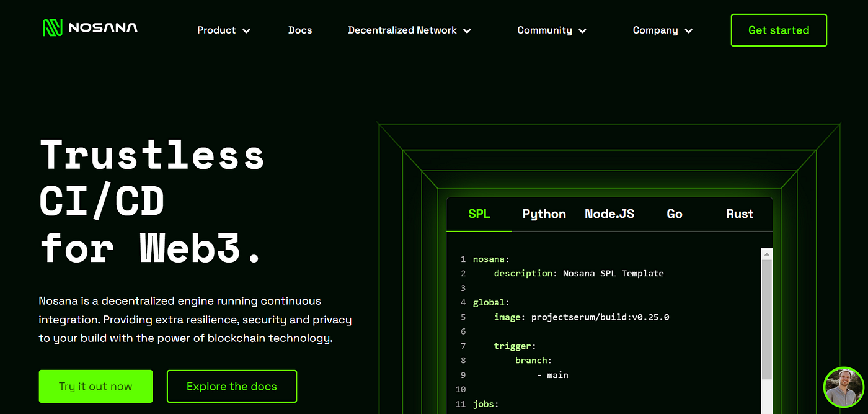This screenshot has width=868, height=414.
Task: Click Try it out now button
Action: (x=95, y=386)
